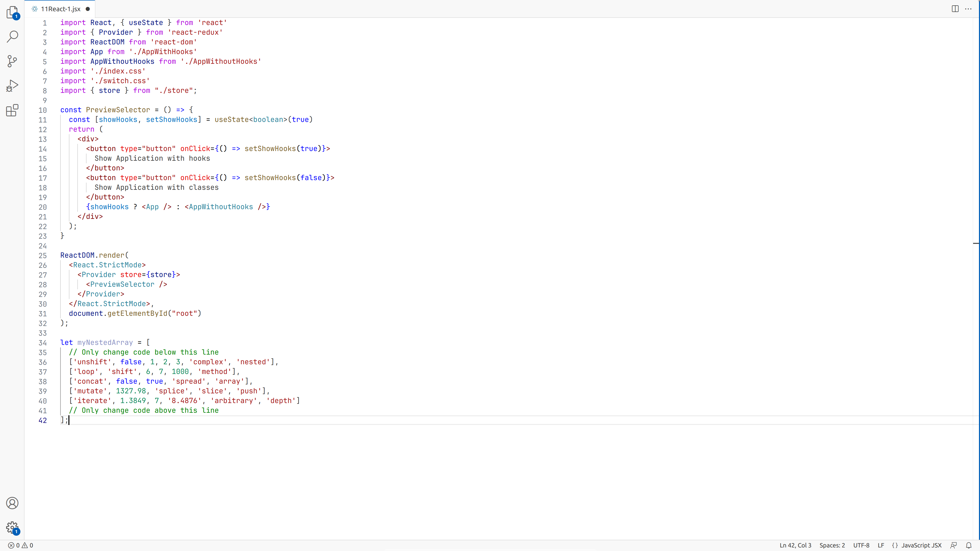Image resolution: width=980 pixels, height=551 pixels.
Task: Toggle the Problems panel via the error counter
Action: coord(21,545)
